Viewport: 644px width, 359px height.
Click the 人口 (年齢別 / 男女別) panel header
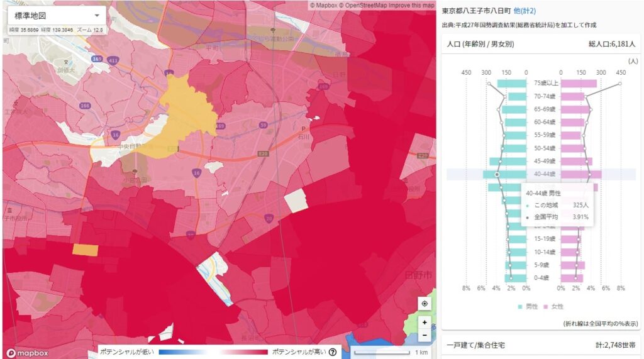tap(480, 44)
